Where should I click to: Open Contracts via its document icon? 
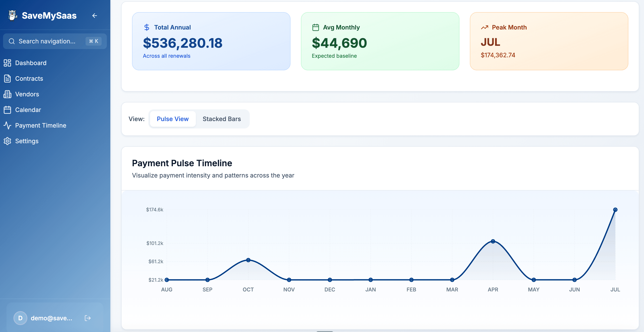(7, 78)
